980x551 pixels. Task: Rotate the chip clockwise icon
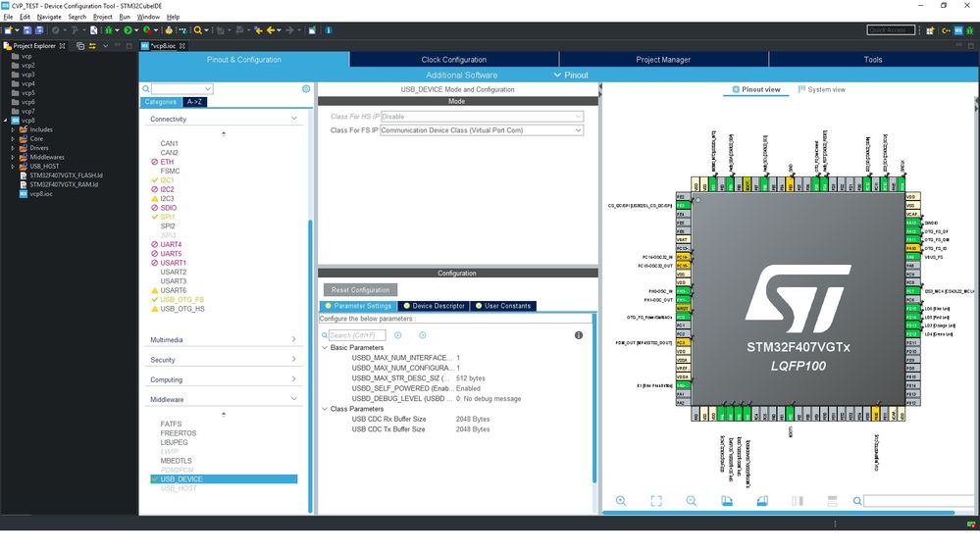point(727,501)
